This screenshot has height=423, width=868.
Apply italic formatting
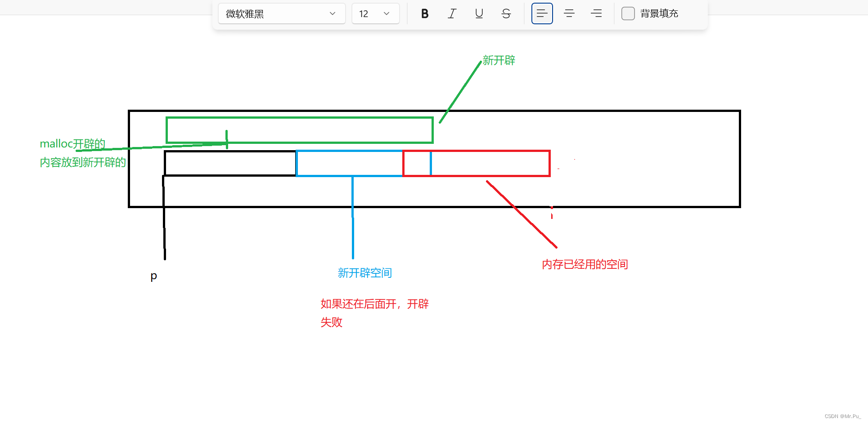pyautogui.click(x=451, y=13)
